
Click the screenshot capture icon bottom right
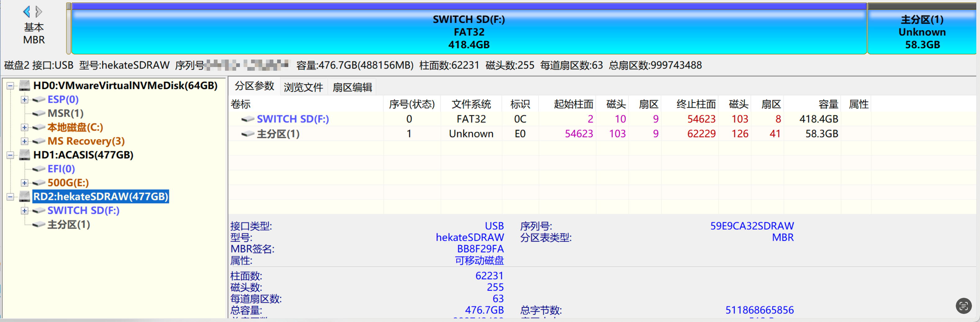click(x=963, y=306)
